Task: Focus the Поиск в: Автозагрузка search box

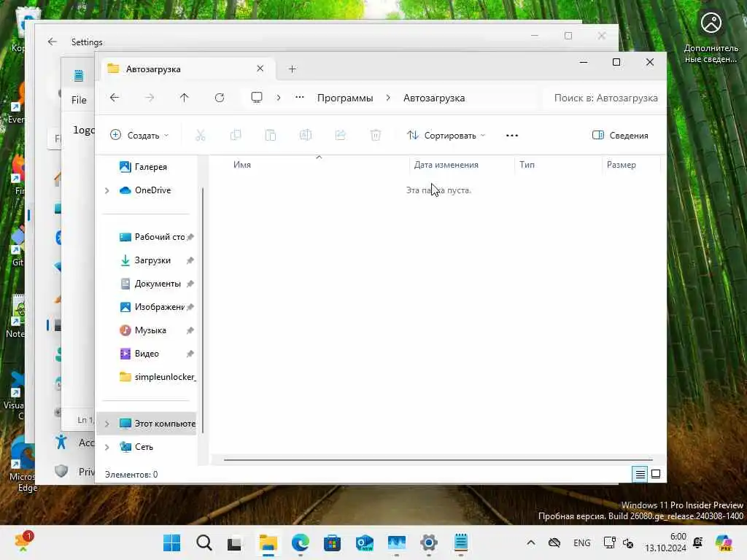Action: [605, 98]
